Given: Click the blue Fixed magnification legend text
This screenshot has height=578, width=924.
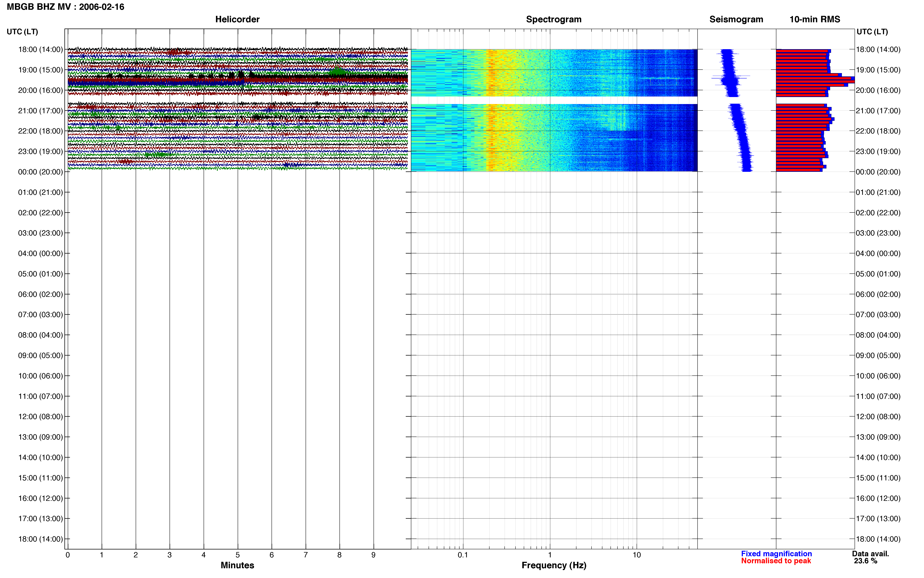Looking at the screenshot, I should pos(777,554).
